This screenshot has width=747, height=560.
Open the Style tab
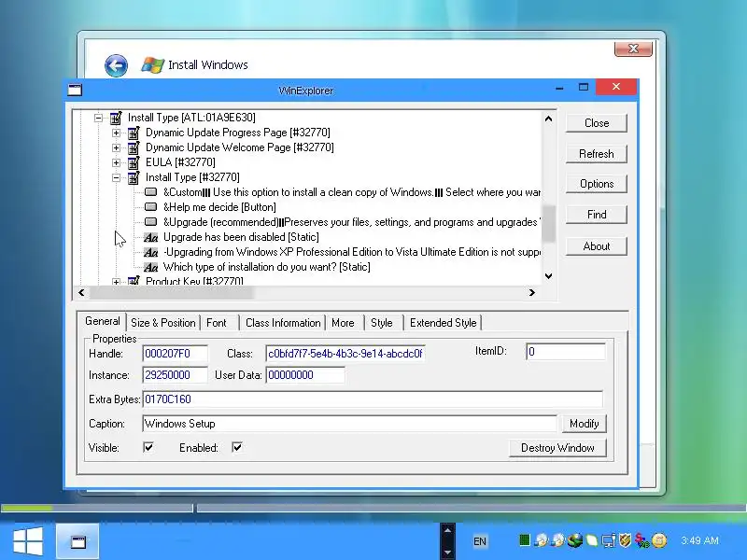pos(382,323)
